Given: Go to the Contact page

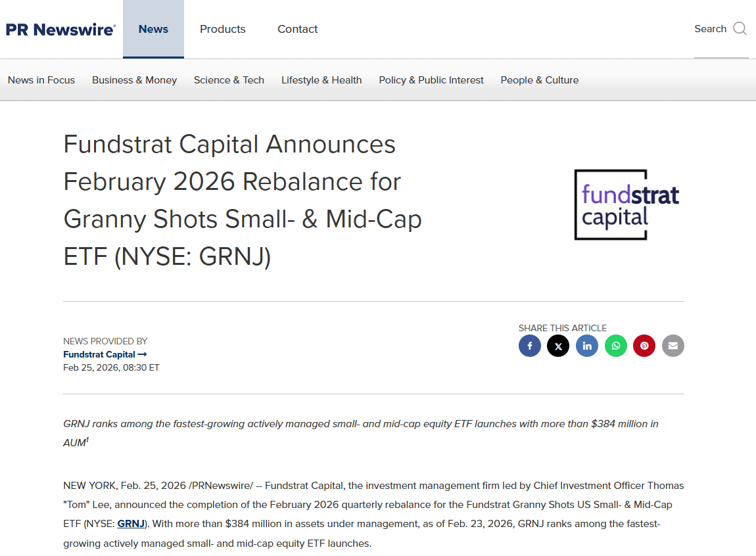Looking at the screenshot, I should (x=297, y=30).
